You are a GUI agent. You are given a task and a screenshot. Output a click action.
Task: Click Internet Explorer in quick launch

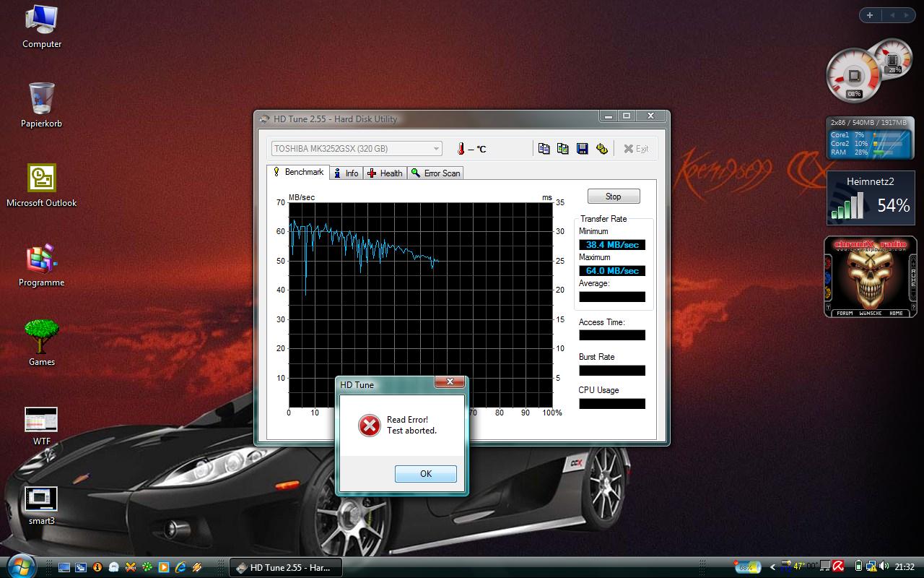pos(180,567)
